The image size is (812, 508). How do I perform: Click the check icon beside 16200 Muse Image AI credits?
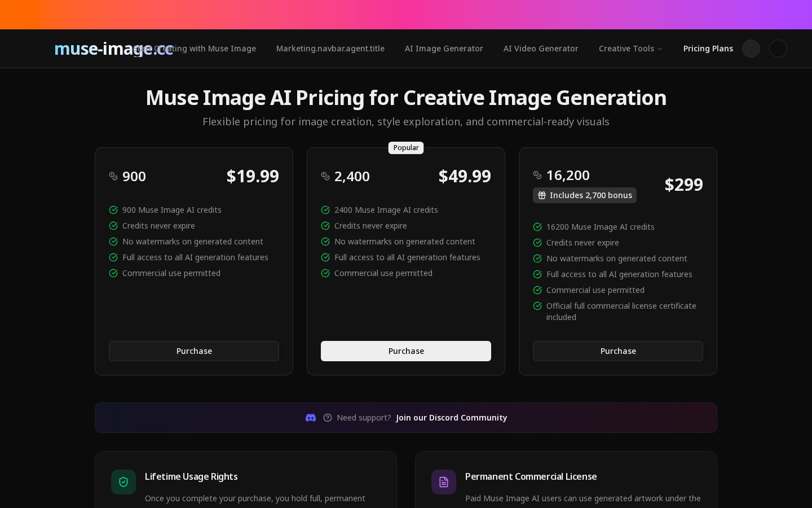pyautogui.click(x=537, y=227)
